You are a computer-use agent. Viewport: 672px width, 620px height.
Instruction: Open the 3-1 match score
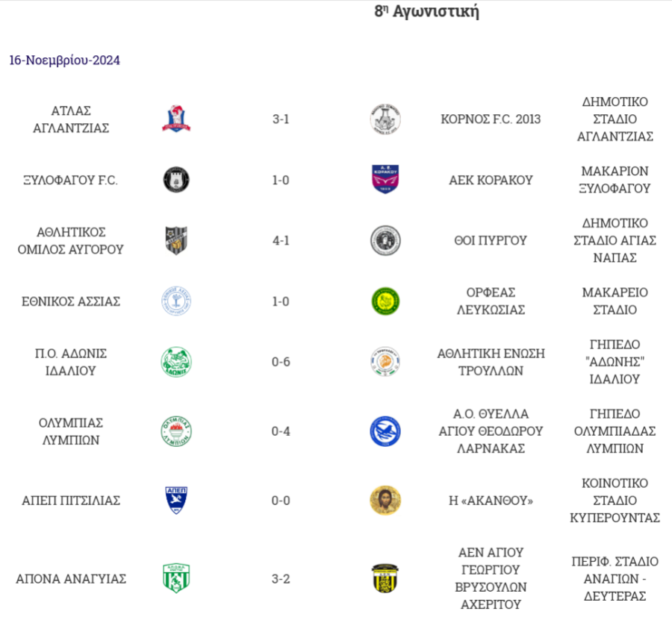pyautogui.click(x=281, y=119)
